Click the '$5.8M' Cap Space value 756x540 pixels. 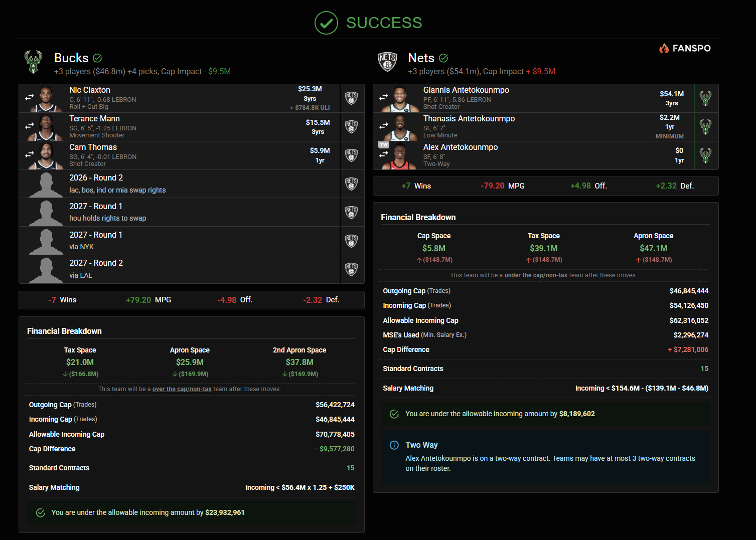434,249
